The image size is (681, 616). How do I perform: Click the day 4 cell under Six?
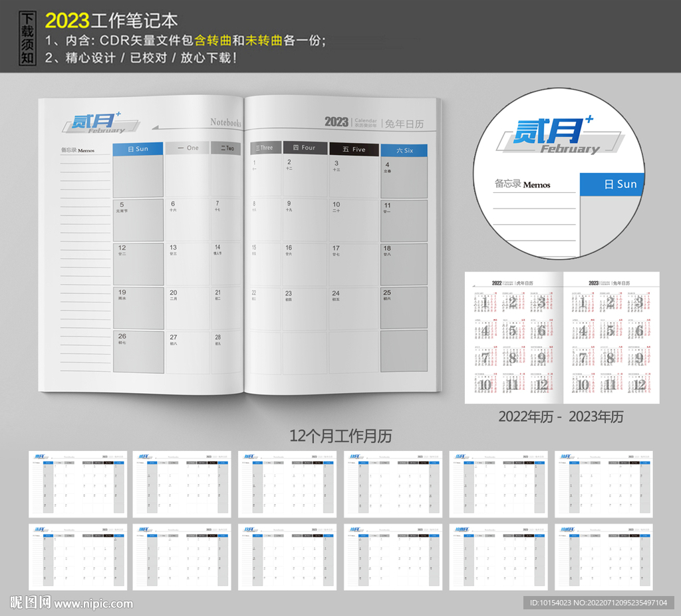pyautogui.click(x=404, y=178)
